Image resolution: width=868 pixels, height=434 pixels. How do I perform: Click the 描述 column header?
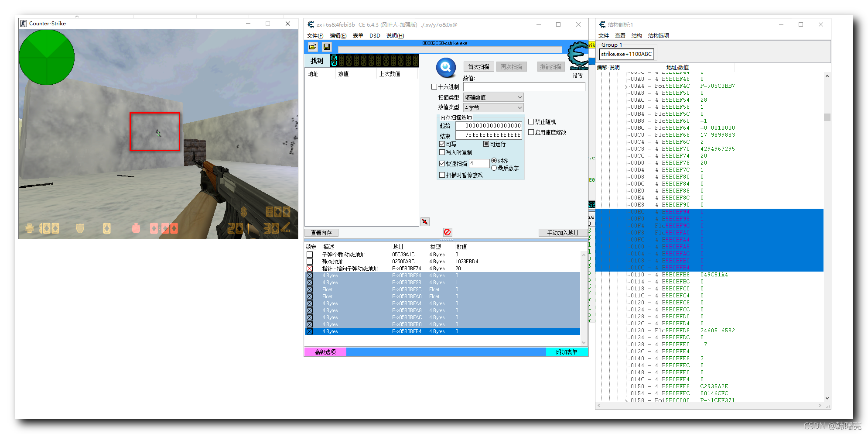coord(329,247)
